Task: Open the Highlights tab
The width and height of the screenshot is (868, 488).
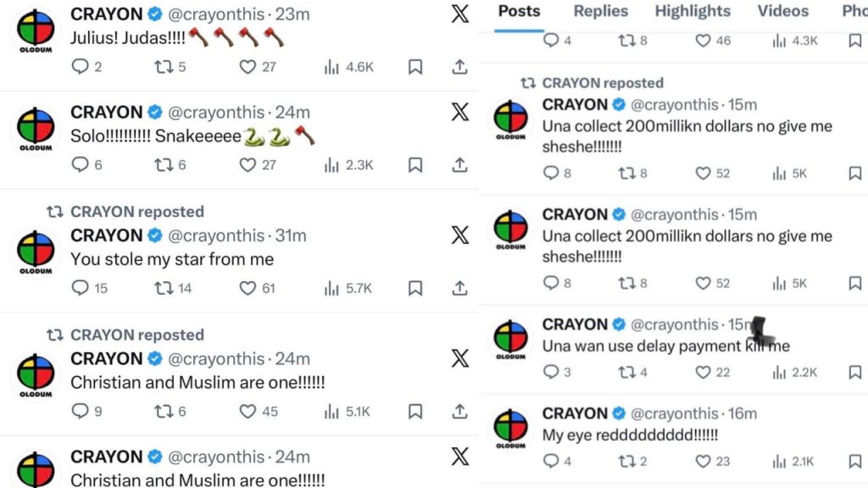Action: pyautogui.click(x=692, y=11)
